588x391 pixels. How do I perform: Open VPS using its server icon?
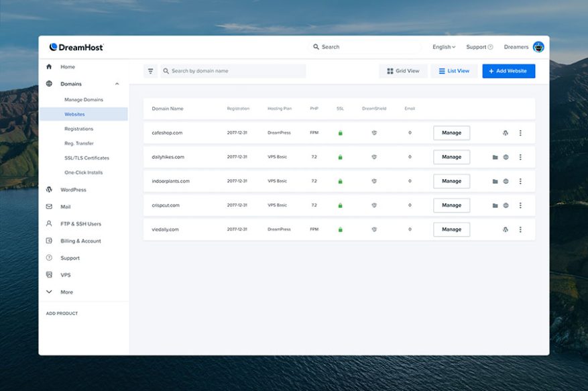pos(48,274)
